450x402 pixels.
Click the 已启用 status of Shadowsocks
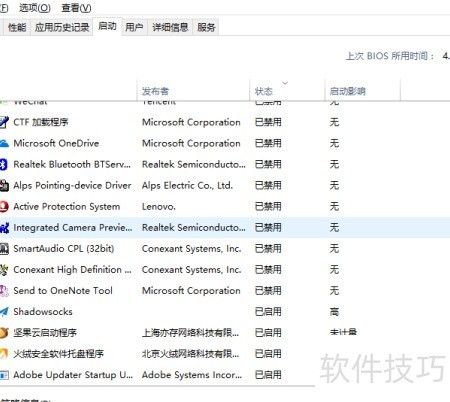(268, 312)
